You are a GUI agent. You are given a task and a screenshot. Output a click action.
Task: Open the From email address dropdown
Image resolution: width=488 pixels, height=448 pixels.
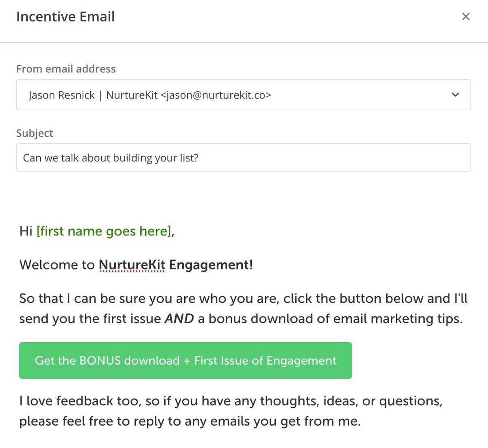pos(243,95)
